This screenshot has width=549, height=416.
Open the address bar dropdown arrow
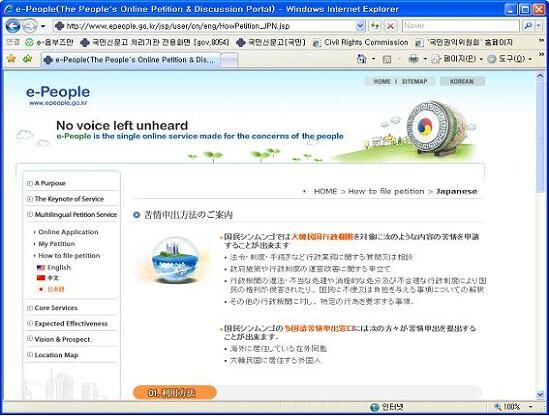click(360, 26)
